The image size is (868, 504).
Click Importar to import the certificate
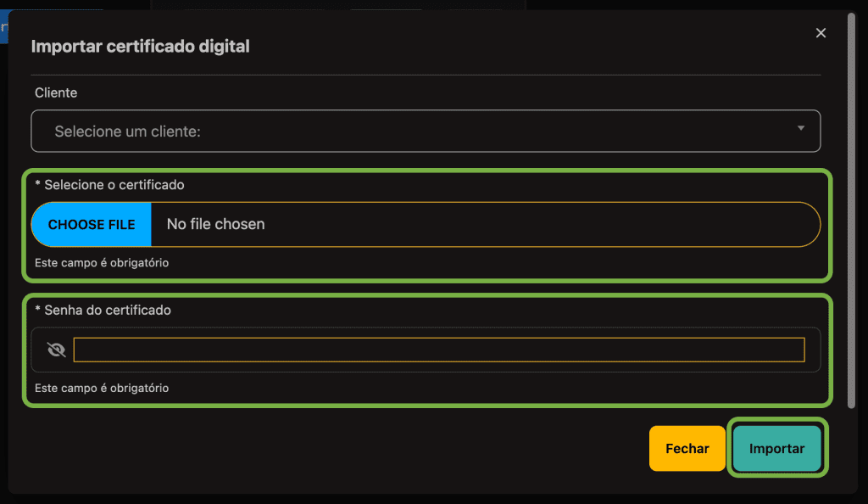(x=776, y=448)
